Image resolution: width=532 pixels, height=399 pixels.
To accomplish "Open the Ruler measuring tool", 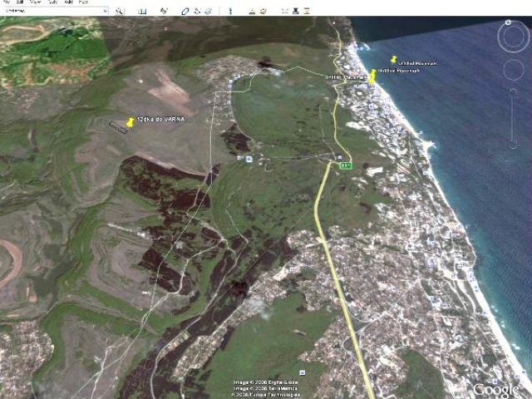I will 230,11.
